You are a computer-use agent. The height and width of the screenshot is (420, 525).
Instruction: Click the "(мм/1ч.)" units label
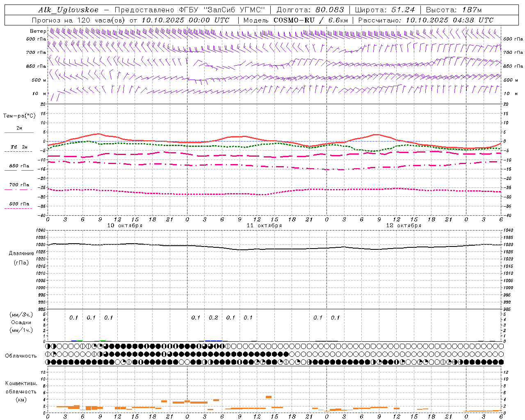[21, 330]
